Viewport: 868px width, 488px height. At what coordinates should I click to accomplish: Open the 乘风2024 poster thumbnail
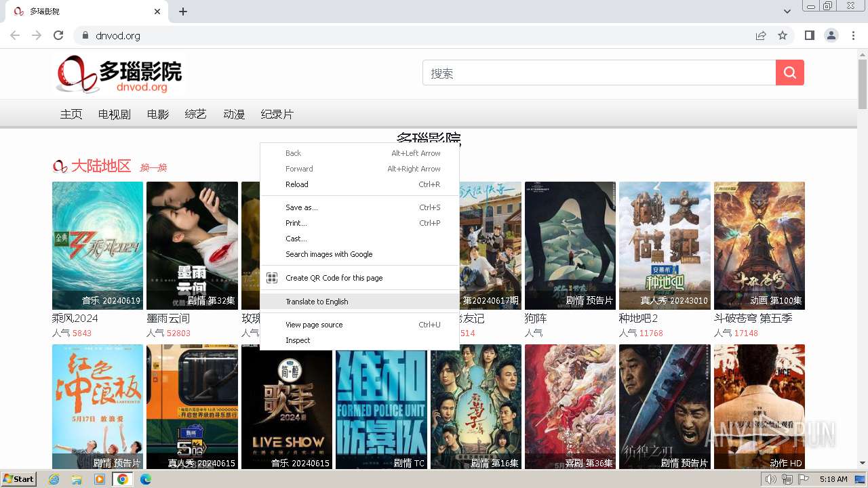[98, 245]
